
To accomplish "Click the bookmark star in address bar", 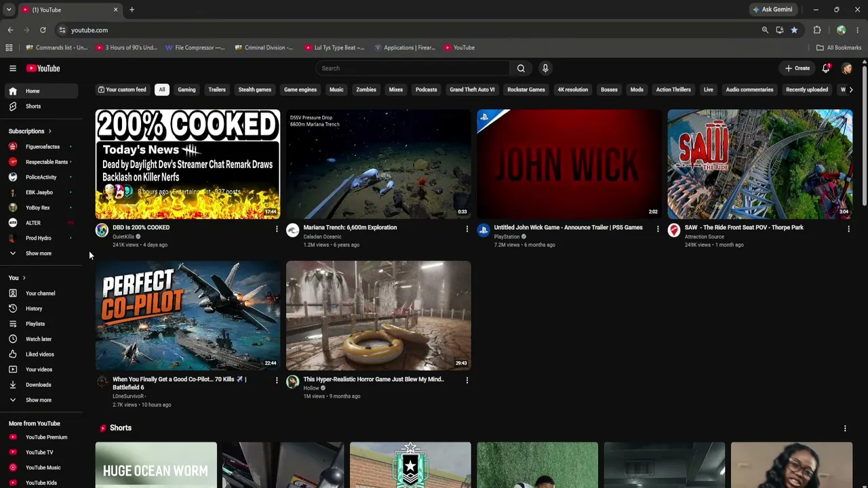I will (794, 30).
